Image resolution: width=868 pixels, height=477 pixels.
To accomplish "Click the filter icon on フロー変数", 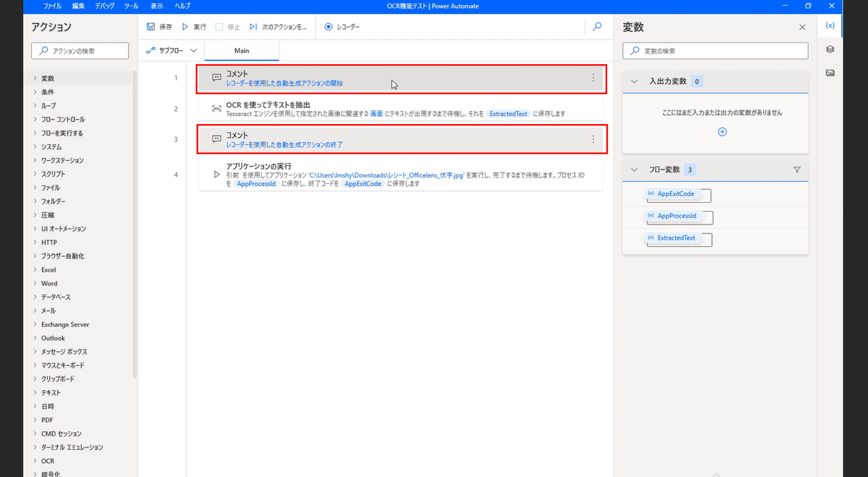I will pyautogui.click(x=797, y=169).
